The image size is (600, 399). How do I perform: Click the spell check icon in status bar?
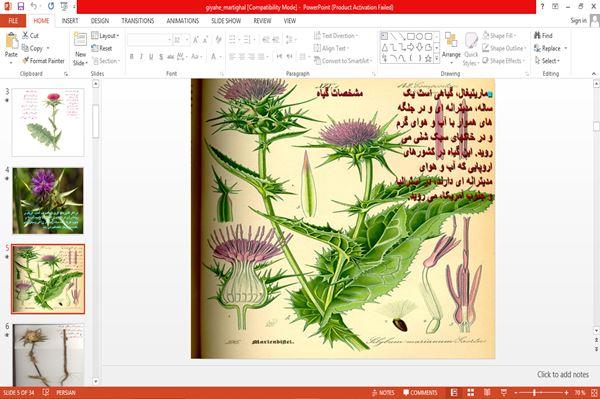pyautogui.click(x=46, y=392)
